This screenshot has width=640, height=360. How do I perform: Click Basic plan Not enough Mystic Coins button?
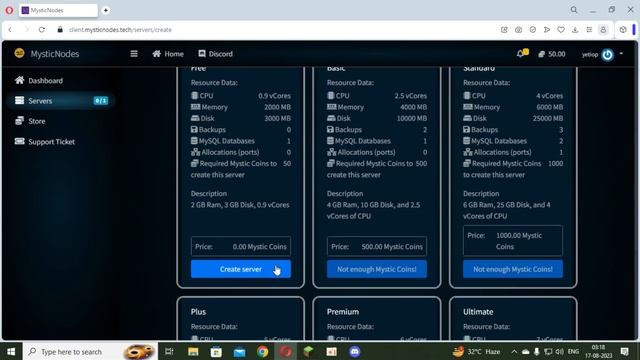click(x=377, y=269)
